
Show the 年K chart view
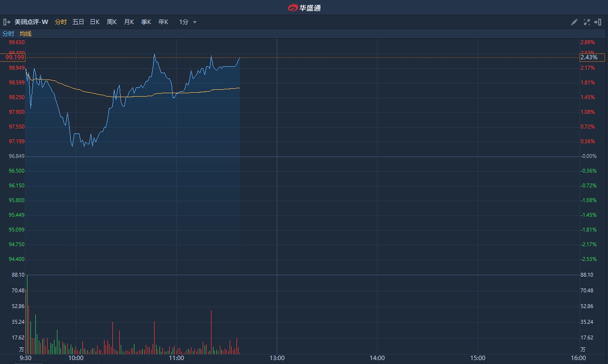click(x=163, y=22)
